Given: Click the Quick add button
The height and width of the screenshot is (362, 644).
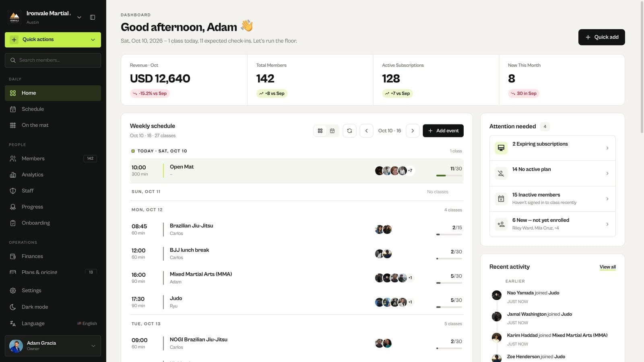Looking at the screenshot, I should point(601,37).
